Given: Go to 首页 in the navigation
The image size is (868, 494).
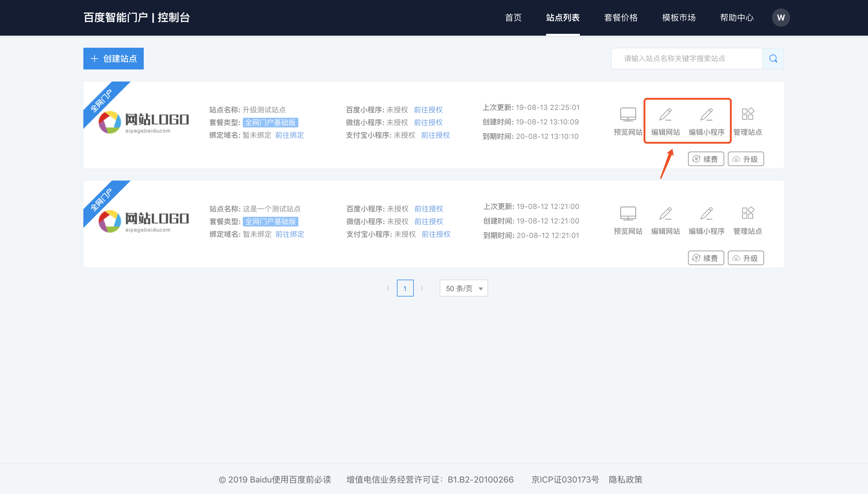Looking at the screenshot, I should (x=513, y=18).
